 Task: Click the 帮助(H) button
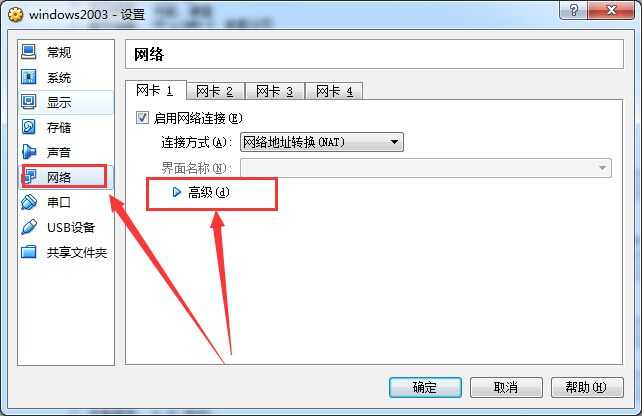point(587,387)
